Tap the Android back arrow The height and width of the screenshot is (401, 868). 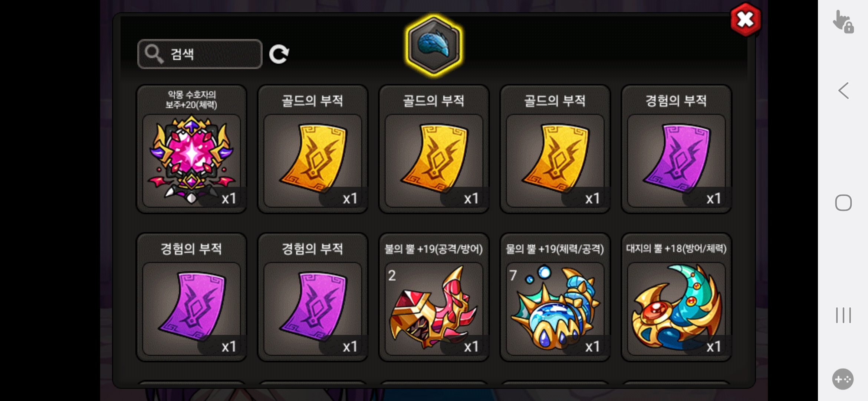(x=843, y=91)
